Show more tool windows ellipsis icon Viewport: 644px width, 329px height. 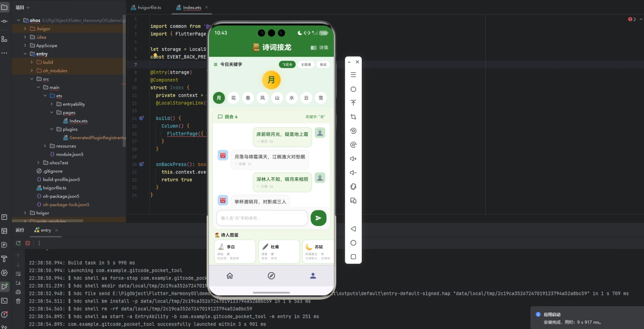(4, 53)
